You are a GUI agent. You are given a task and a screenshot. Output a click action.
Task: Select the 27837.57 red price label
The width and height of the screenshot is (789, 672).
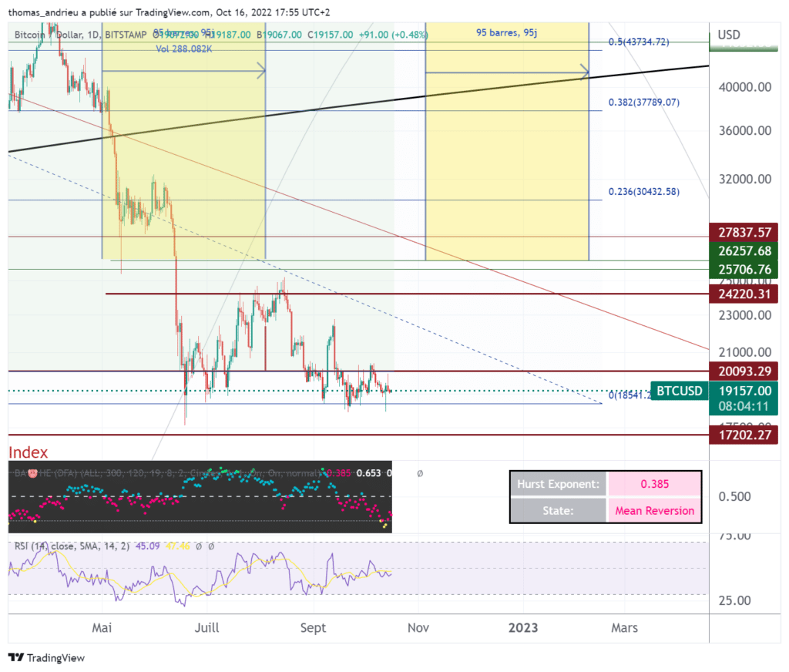[744, 232]
